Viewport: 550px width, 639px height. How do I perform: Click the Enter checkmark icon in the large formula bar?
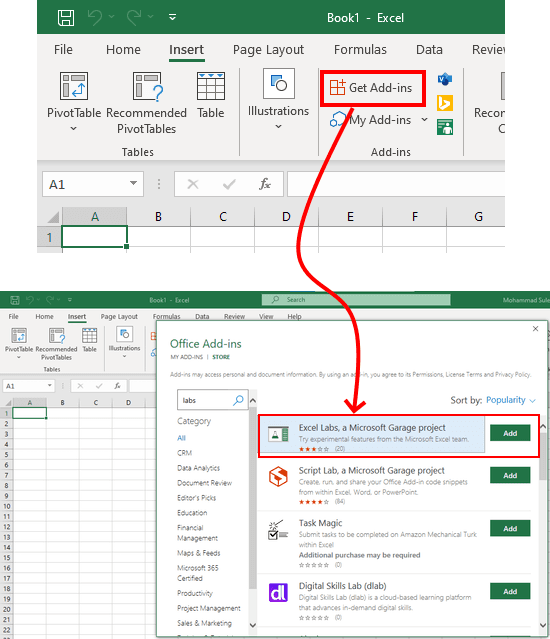(x=229, y=185)
